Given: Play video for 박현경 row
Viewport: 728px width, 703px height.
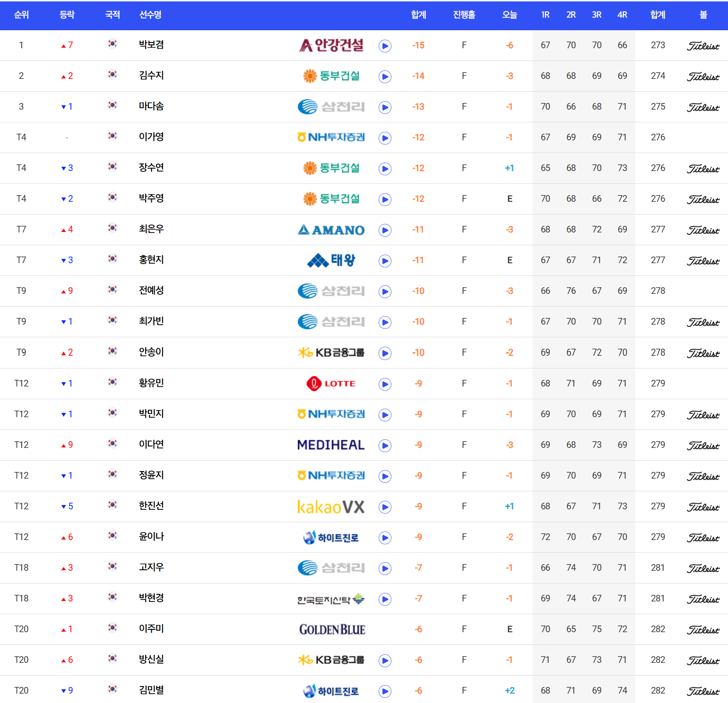Looking at the screenshot, I should 385,599.
